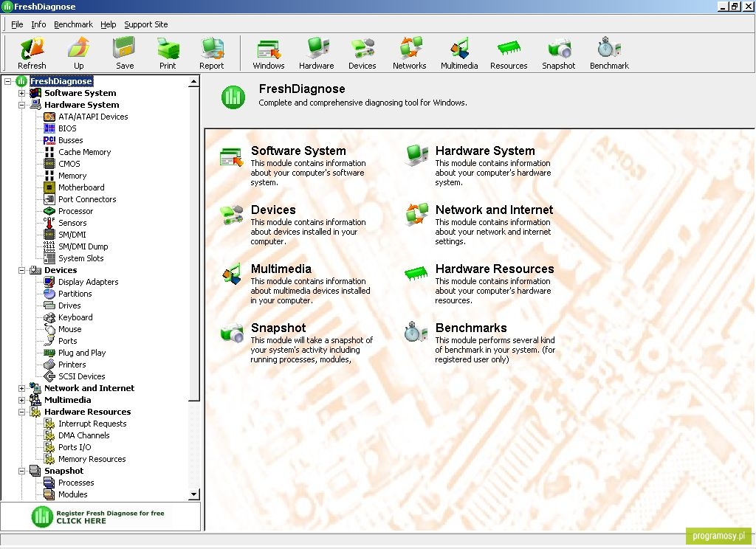The image size is (756, 549).
Task: Open the Benchmarks module heading link
Action: point(471,328)
